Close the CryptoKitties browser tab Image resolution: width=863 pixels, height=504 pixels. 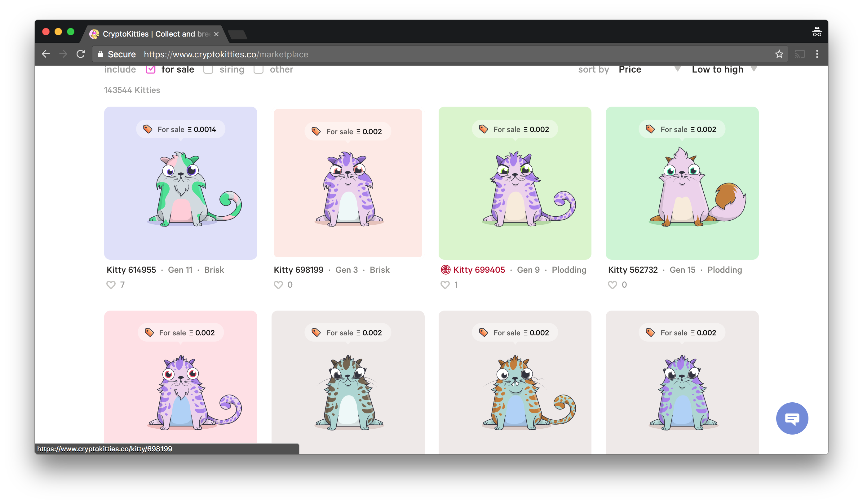tap(216, 34)
